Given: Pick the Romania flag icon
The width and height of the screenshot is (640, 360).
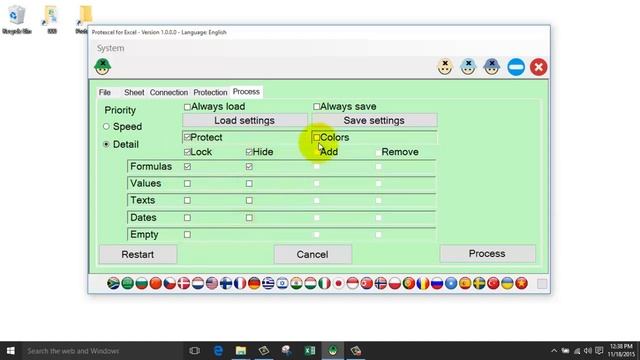Looking at the screenshot, I should click(423, 283).
